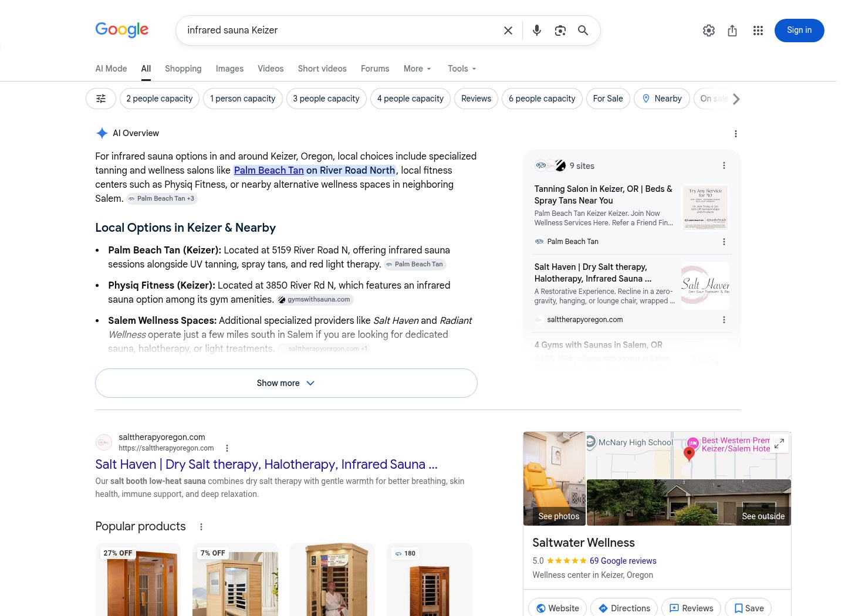Image resolution: width=845 pixels, height=616 pixels.
Task: Switch to Short videos tab
Action: point(322,69)
